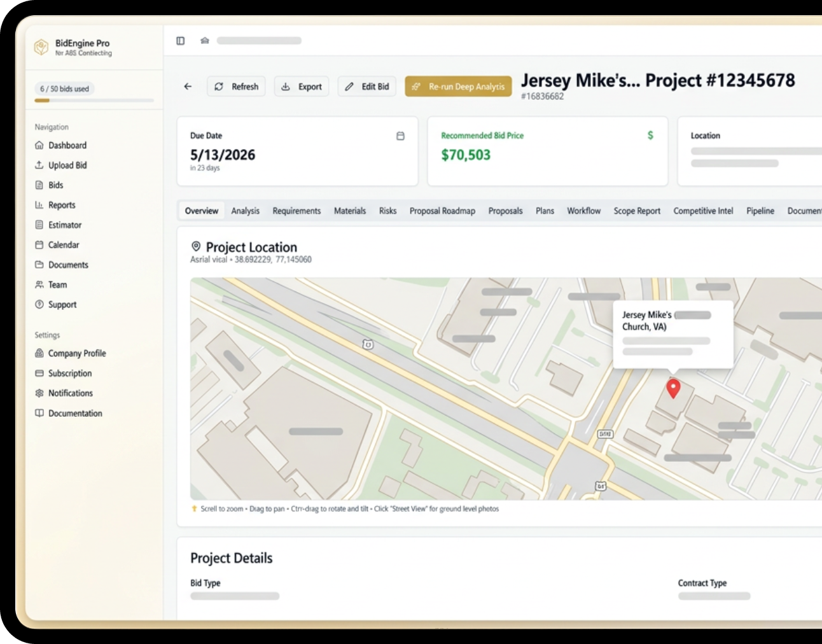
Task: Click the Reports chart icon
Action: [x=39, y=205]
